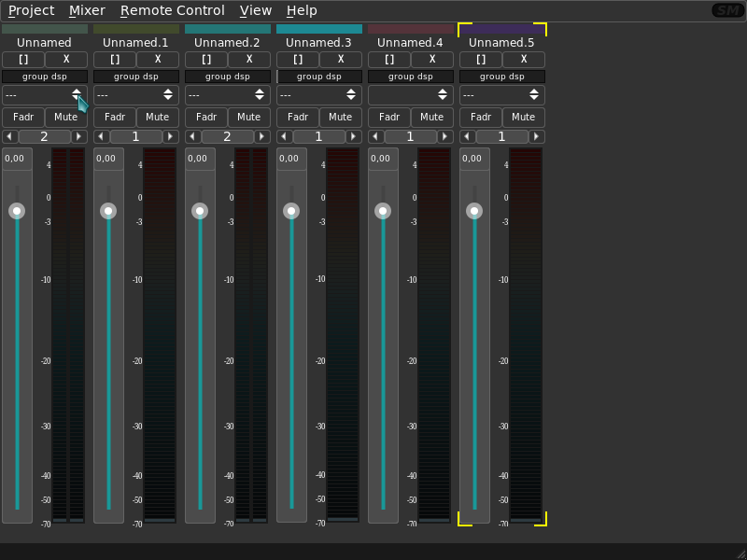The image size is (747, 560).
Task: Click the X remove button on Unnamed strip
Action: click(66, 59)
